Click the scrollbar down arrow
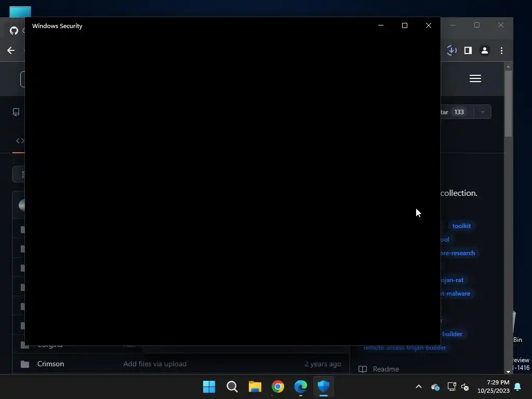Image resolution: width=532 pixels, height=399 pixels. tap(508, 371)
